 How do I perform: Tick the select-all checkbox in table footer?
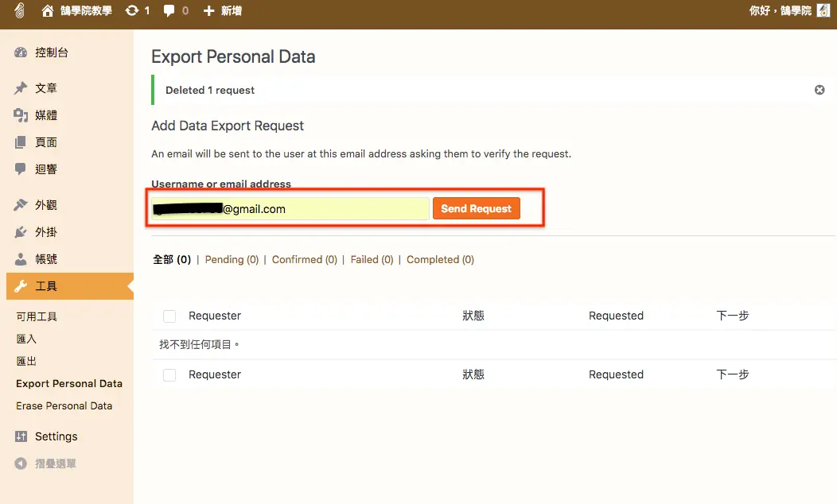point(169,375)
